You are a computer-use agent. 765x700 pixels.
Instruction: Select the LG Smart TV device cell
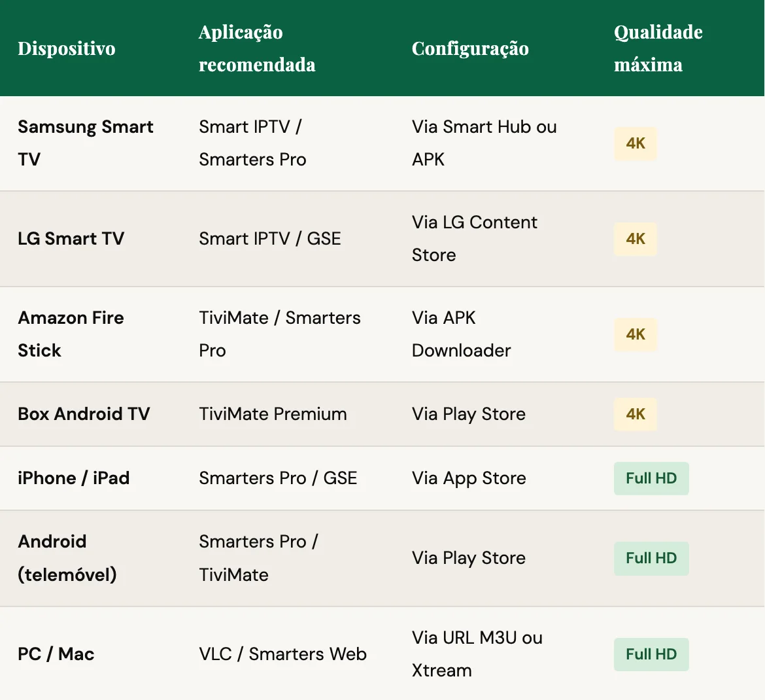[71, 239]
